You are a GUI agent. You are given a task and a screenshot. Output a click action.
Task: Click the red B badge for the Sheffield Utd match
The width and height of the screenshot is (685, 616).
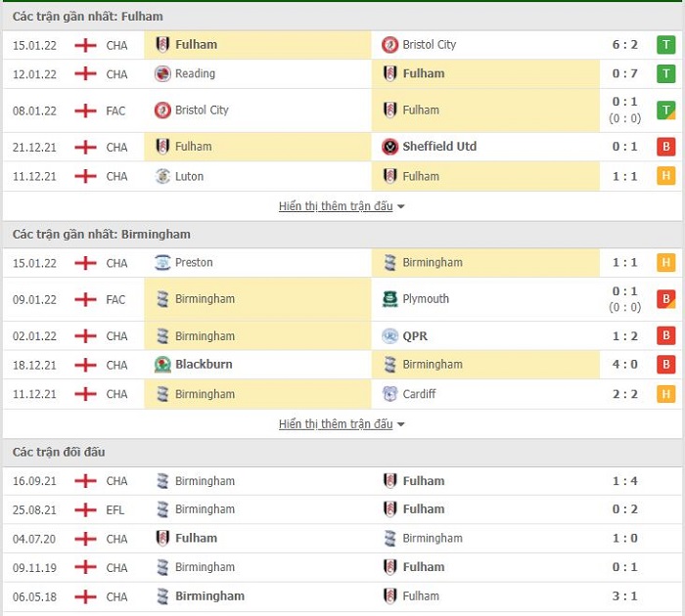click(x=665, y=147)
